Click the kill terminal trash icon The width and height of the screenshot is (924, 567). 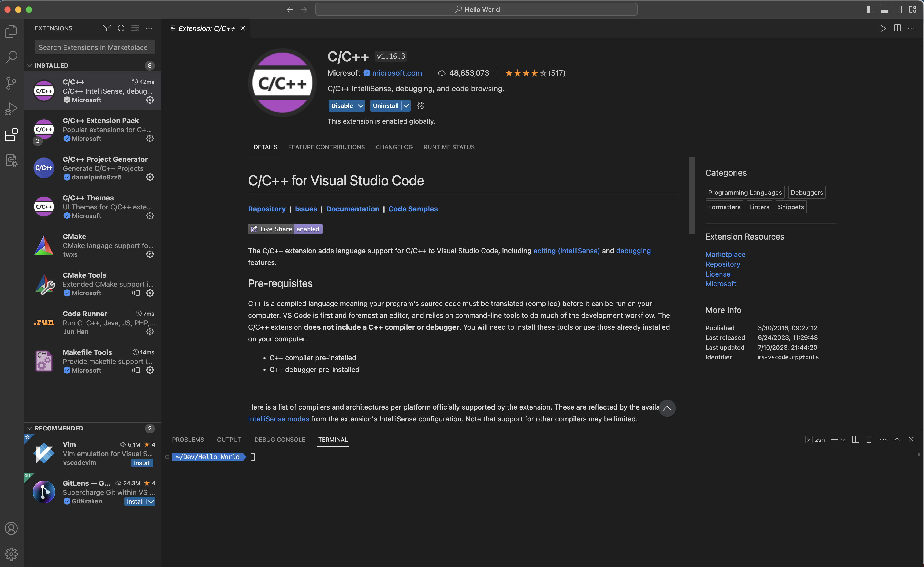click(869, 439)
